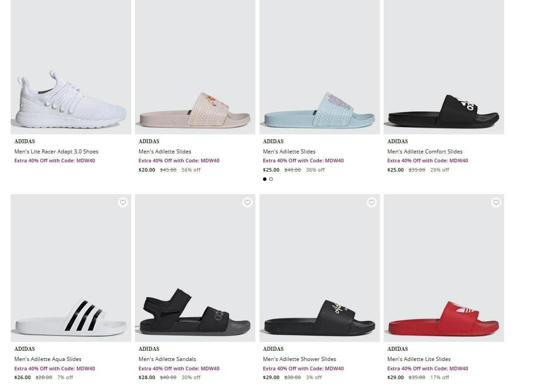View white striped Aqua slide image
Viewport: 541px width, 392px height.
click(71, 268)
